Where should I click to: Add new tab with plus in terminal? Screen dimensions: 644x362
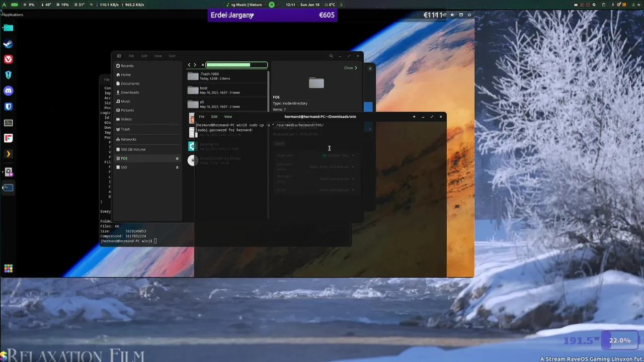[x=414, y=117]
